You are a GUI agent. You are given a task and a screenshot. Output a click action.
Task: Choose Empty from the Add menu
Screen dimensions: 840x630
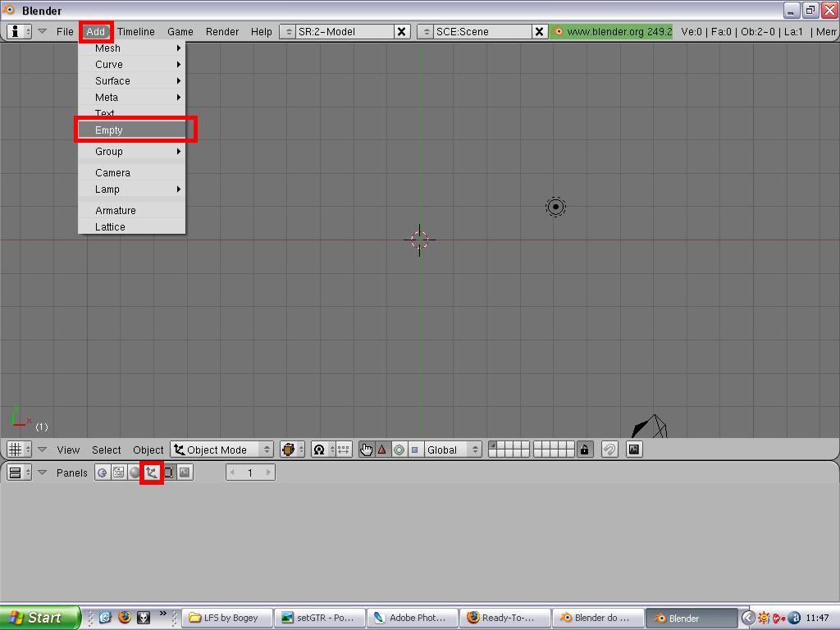pos(132,130)
